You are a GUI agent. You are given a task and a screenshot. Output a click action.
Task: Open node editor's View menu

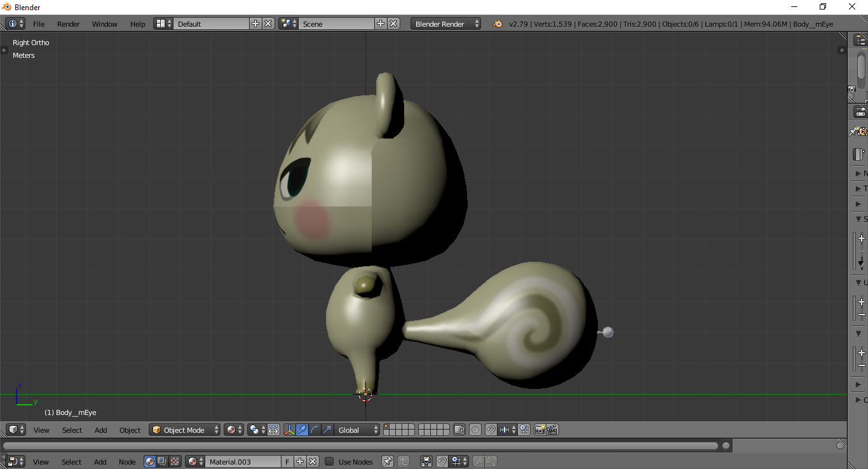coord(41,462)
